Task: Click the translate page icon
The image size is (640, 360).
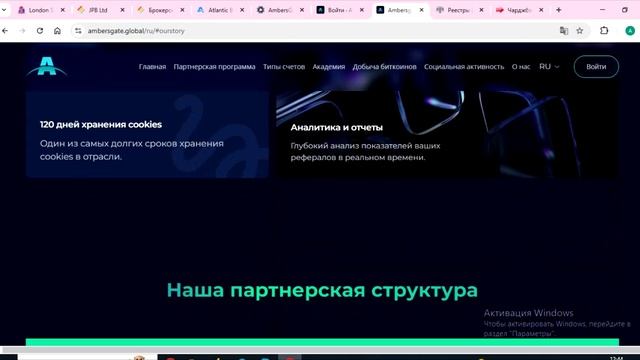Action: coord(564,31)
